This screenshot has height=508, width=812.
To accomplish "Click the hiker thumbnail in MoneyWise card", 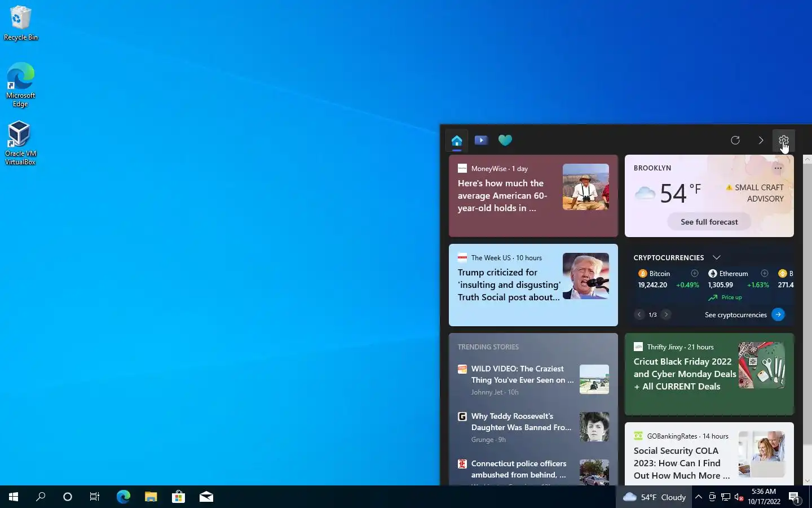I will click(x=586, y=187).
